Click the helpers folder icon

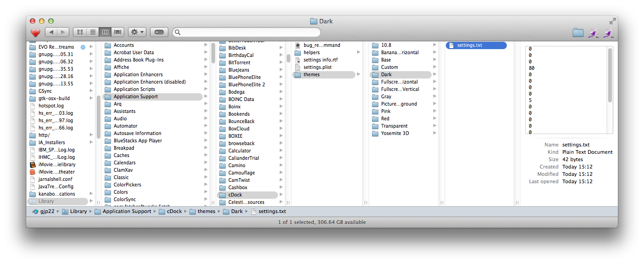[x=297, y=52]
